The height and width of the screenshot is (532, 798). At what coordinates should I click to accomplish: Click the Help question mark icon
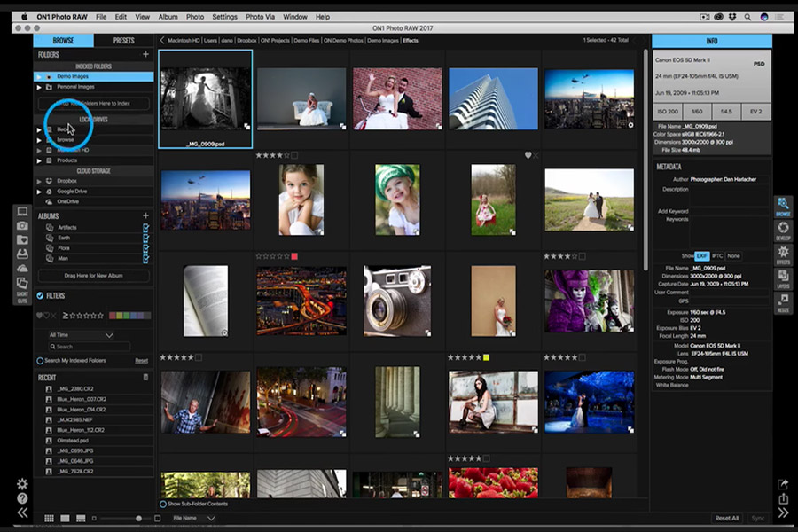22,498
